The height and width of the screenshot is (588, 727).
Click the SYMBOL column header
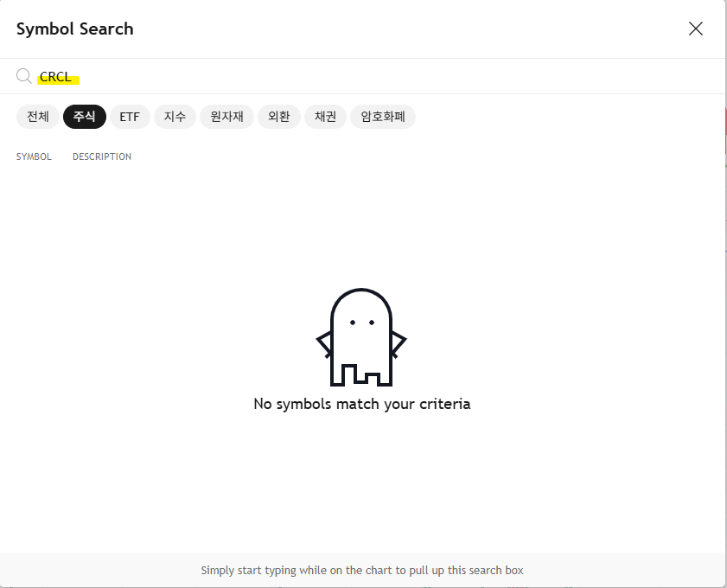coord(34,157)
